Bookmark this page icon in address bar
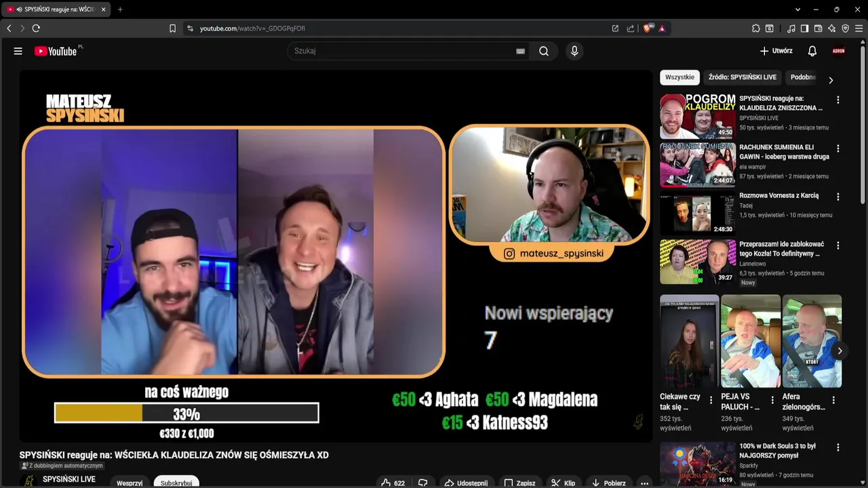The image size is (868, 488). click(x=172, y=28)
